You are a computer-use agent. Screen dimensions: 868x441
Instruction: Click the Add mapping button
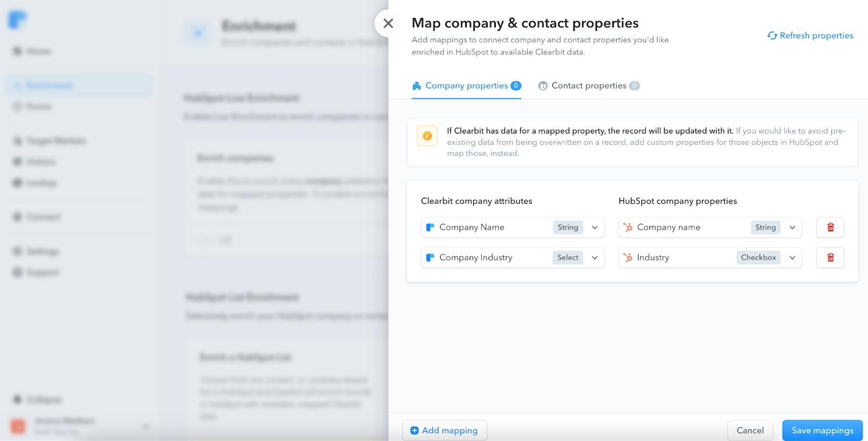444,431
